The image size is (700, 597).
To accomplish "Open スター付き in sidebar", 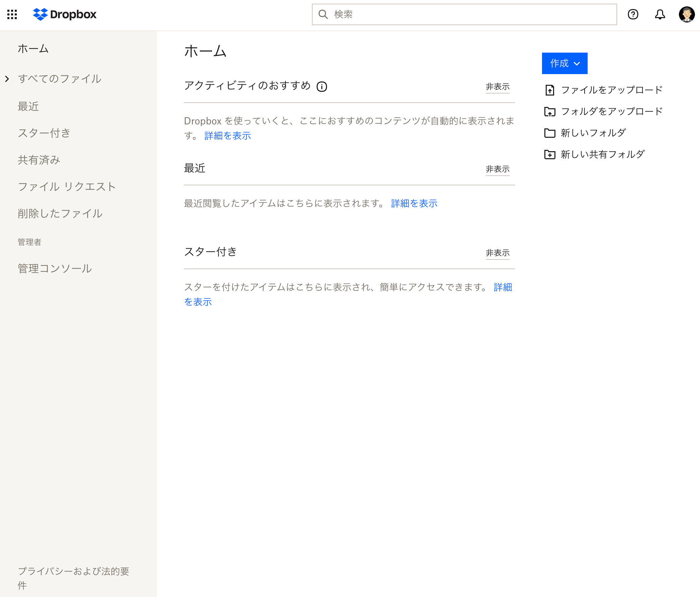I will click(x=44, y=133).
